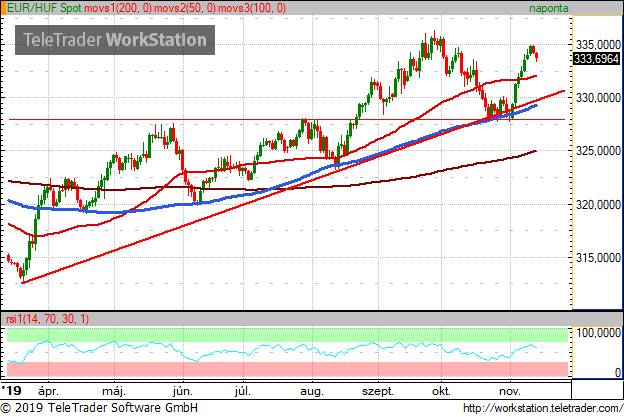Click the nov. date axis label
Image resolution: width=624 pixels, height=417 pixels.
click(510, 391)
